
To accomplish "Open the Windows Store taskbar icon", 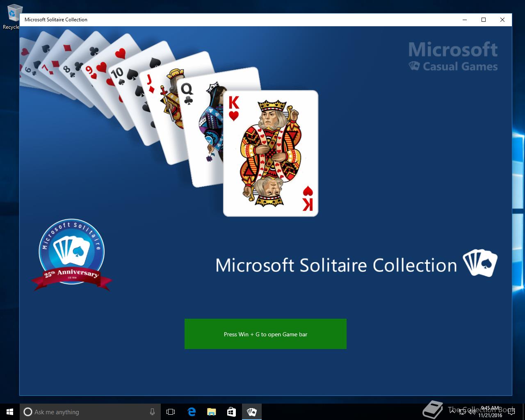I will pyautogui.click(x=231, y=412).
